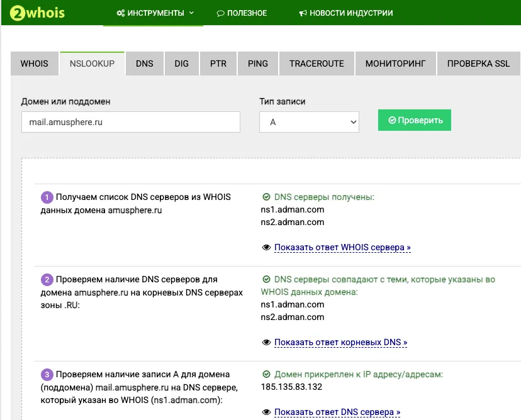Toggle eye icon for WHOIS server answer
This screenshot has width=521, height=420.
[x=267, y=247]
